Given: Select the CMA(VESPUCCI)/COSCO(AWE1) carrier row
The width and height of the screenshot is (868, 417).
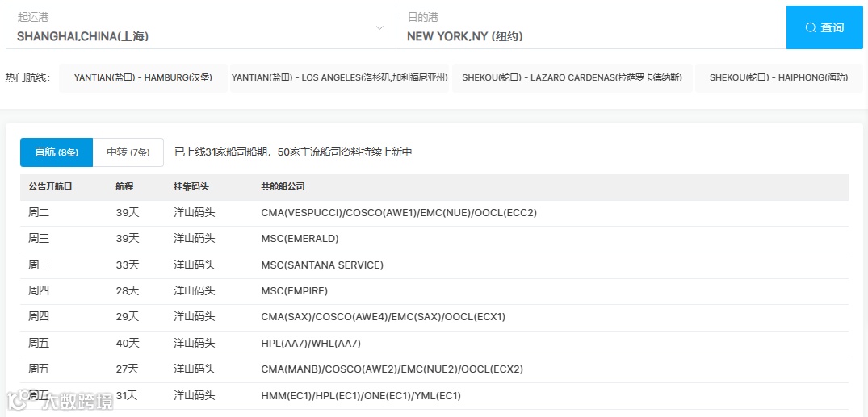Looking at the screenshot, I should point(434,213).
